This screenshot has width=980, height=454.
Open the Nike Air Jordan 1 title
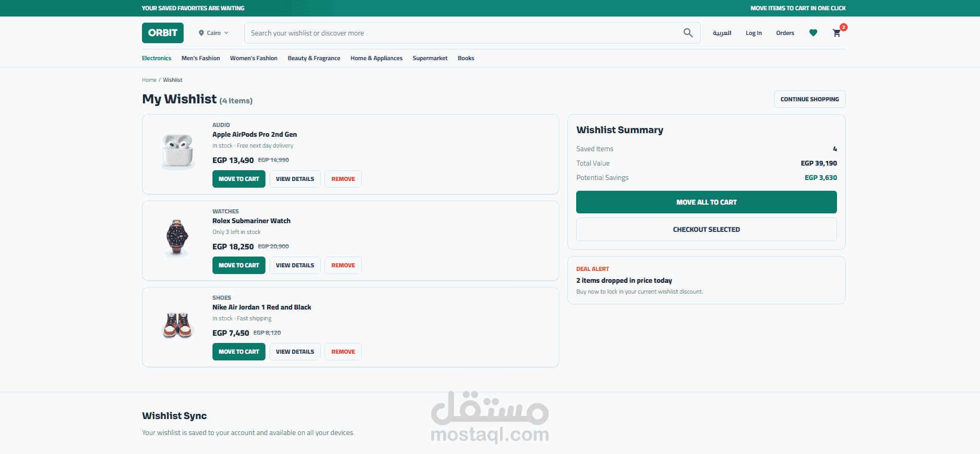pos(262,307)
